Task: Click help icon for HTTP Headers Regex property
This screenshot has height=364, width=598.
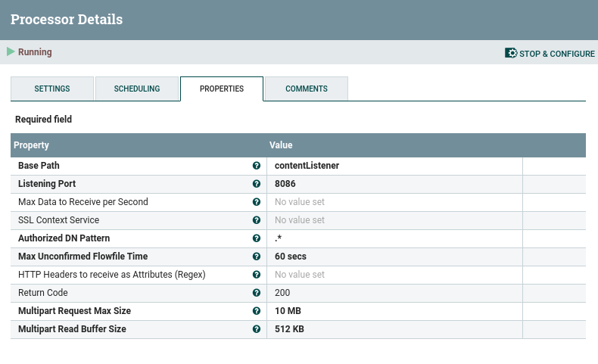Action: 257,275
